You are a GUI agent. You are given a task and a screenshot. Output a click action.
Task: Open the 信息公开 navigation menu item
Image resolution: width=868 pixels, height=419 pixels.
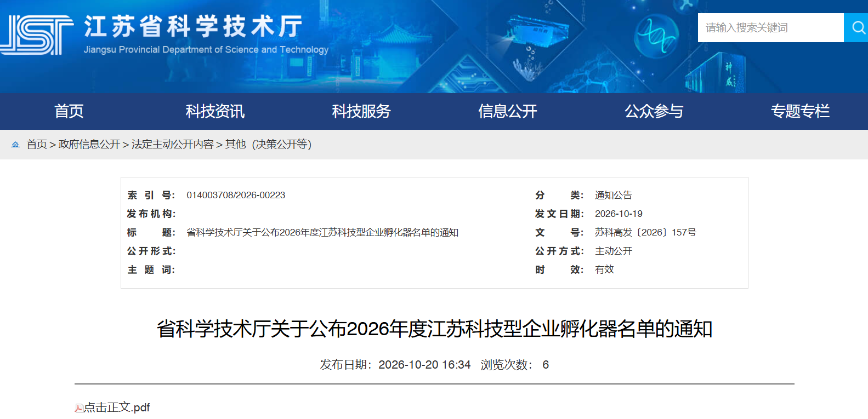click(508, 111)
